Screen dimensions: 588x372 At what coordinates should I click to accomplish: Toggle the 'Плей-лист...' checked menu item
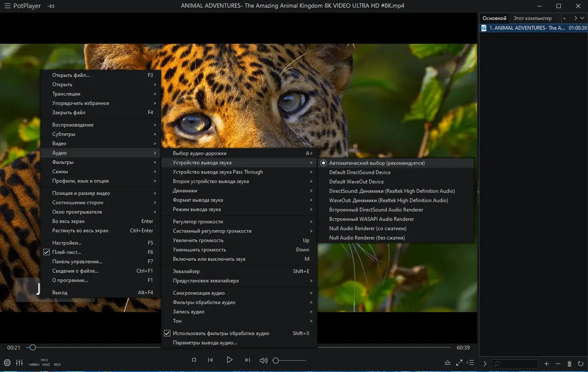[x=67, y=252]
